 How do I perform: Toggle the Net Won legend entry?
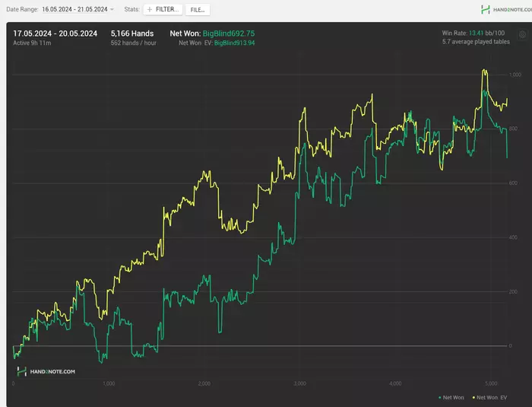point(451,397)
